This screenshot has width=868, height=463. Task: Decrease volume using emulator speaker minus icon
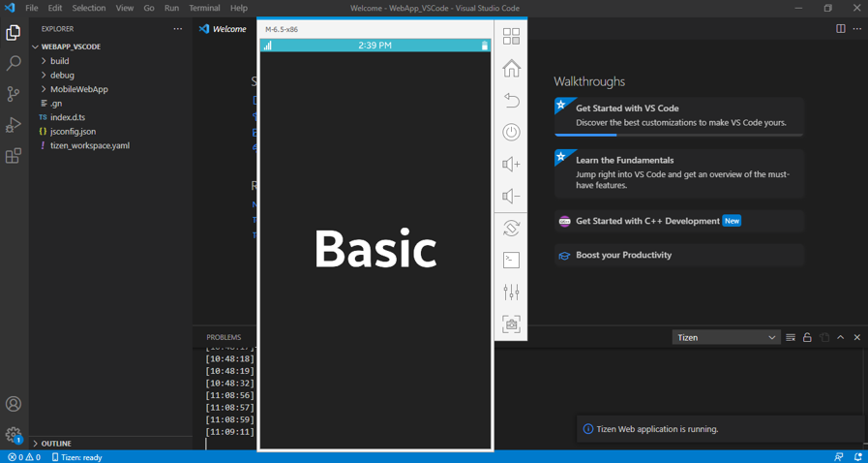coord(511,197)
